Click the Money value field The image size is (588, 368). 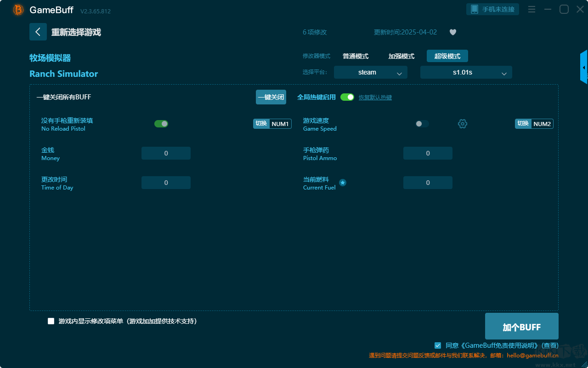pos(166,153)
